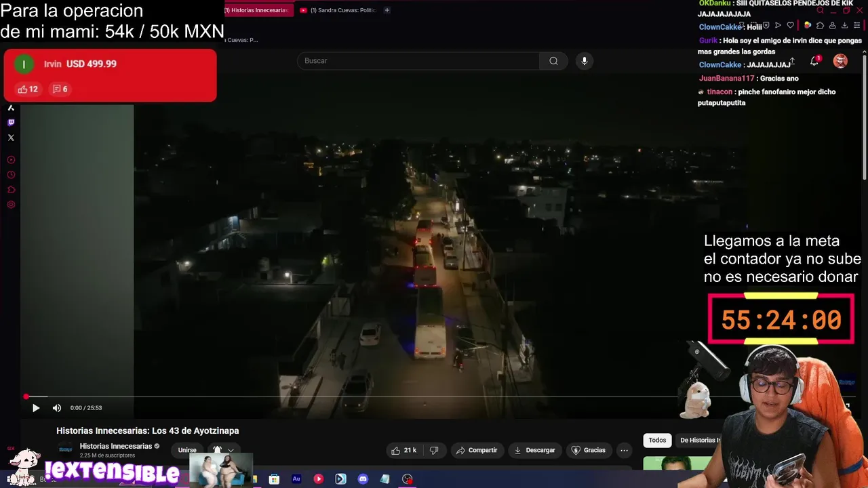
Task: Open more actions three-dot menu
Action: 624,450
